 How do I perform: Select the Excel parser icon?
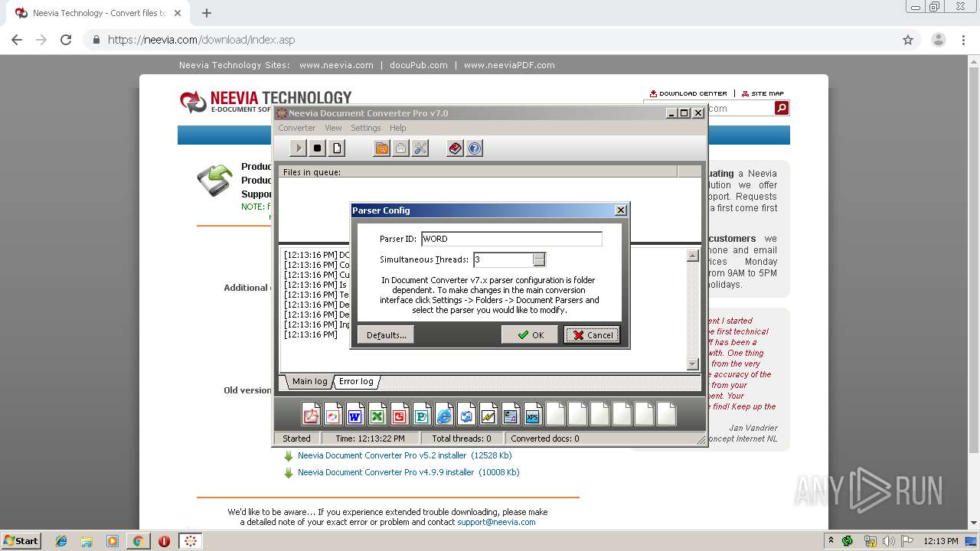tap(377, 414)
